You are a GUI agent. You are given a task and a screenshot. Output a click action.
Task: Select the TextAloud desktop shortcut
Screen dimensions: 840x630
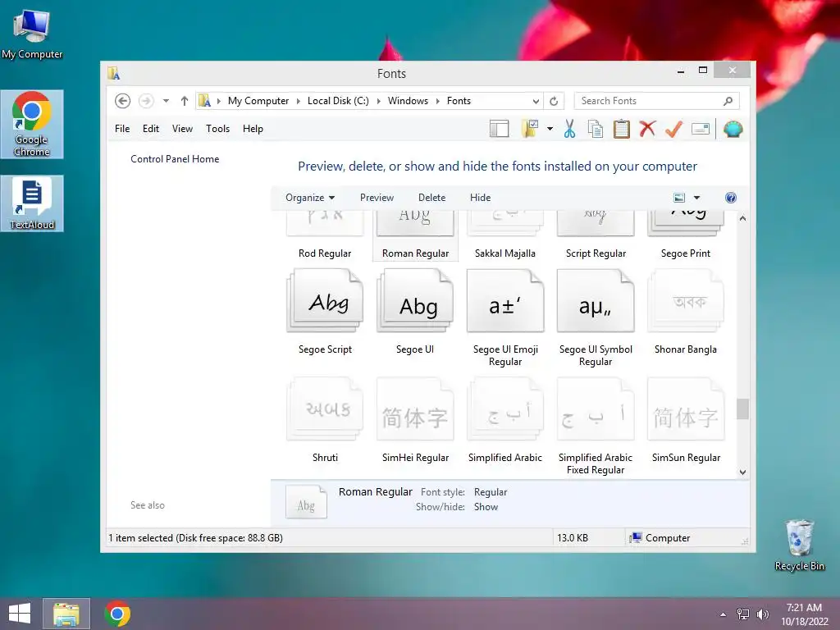coord(32,203)
